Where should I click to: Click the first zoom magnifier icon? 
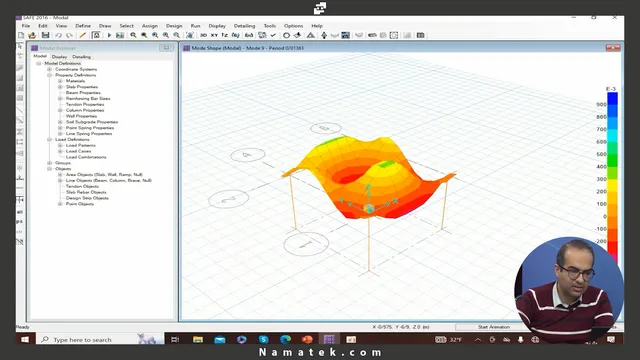[x=133, y=36]
